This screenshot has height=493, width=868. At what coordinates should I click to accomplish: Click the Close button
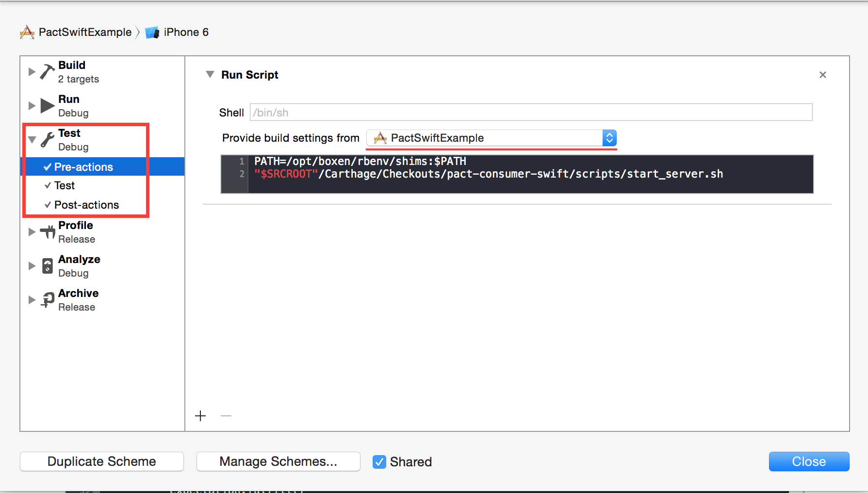click(x=809, y=461)
